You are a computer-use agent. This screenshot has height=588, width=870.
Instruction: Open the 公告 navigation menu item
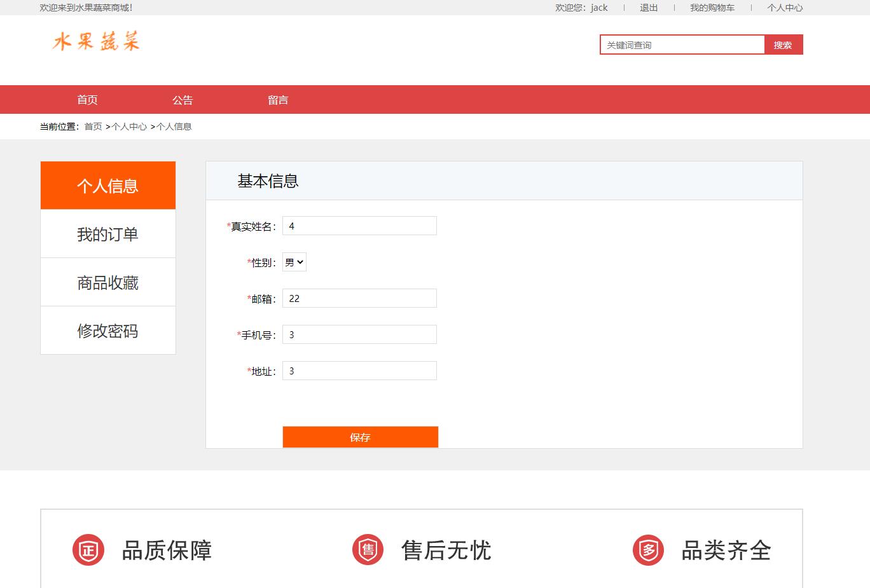[x=183, y=100]
